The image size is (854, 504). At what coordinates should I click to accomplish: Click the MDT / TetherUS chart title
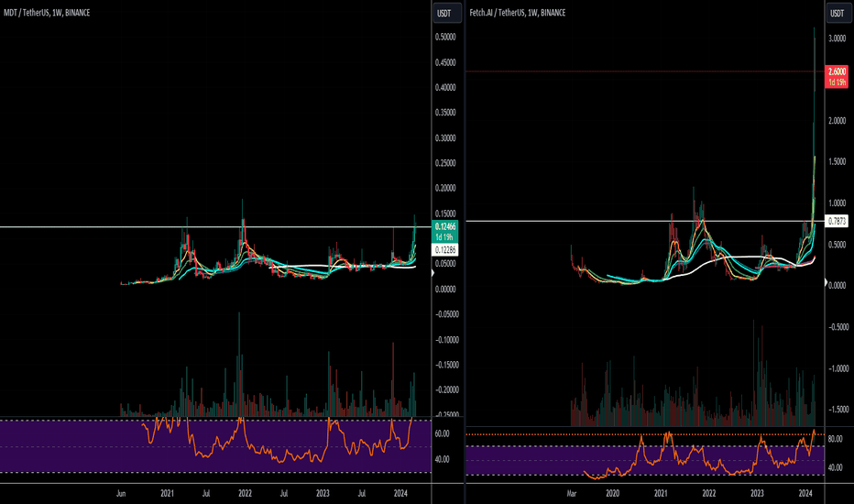(47, 13)
